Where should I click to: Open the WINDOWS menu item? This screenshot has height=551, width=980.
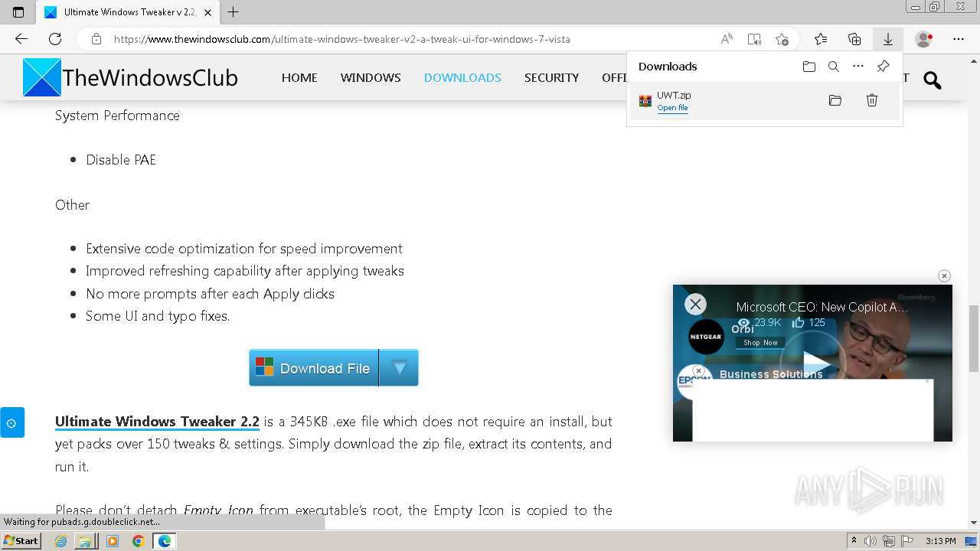click(x=371, y=77)
